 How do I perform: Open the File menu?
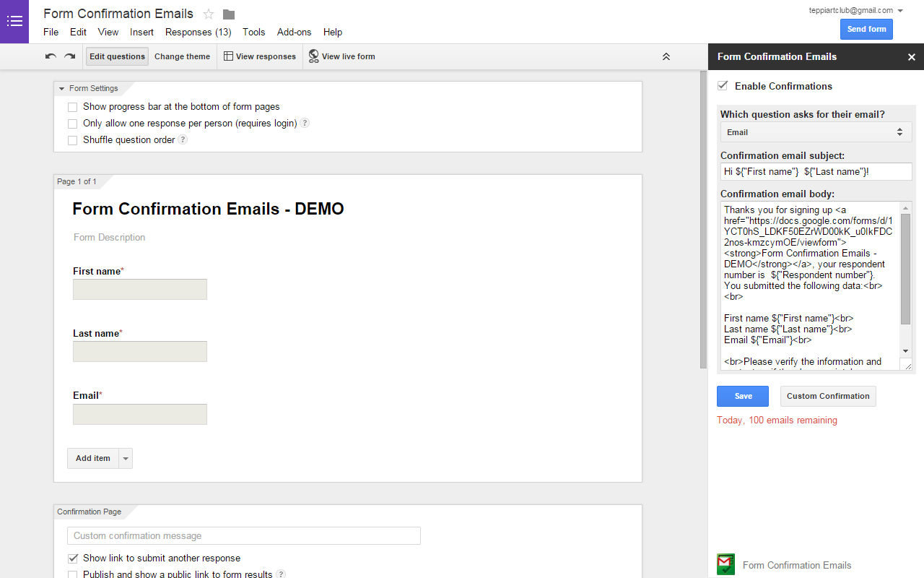(51, 32)
